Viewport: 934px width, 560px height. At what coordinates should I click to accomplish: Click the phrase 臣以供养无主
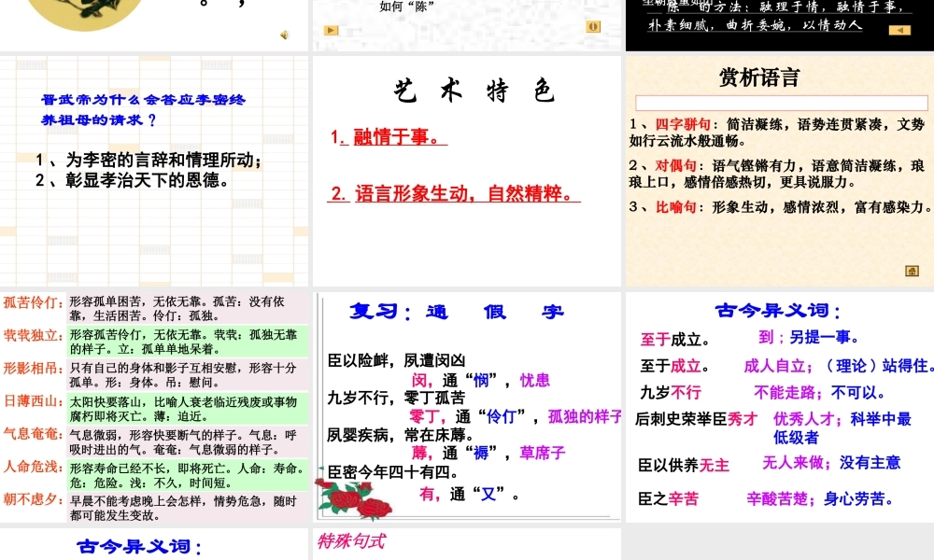click(x=684, y=465)
